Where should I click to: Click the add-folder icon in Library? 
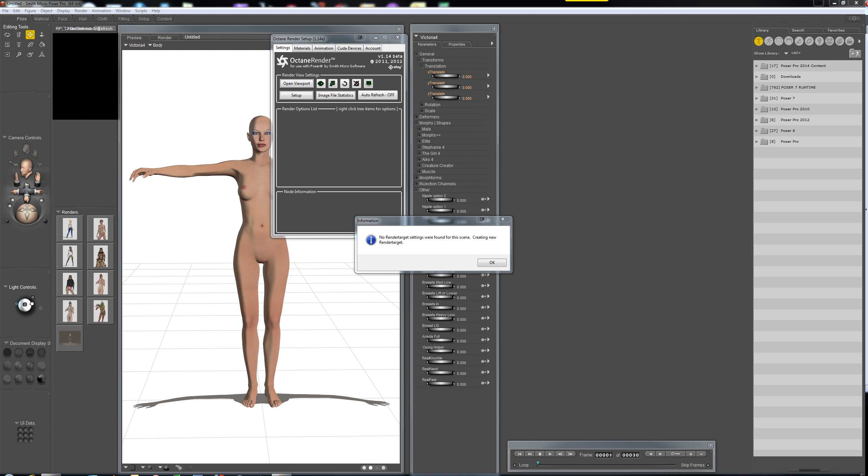pyautogui.click(x=855, y=53)
